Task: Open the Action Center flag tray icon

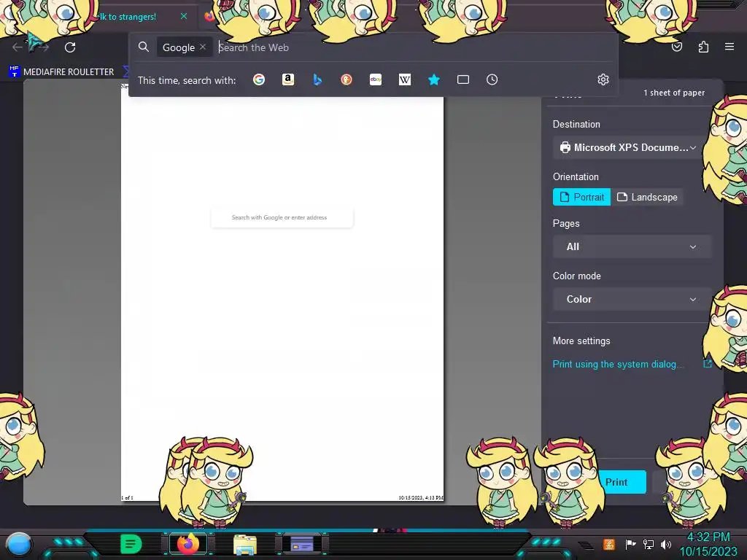Action: click(630, 544)
